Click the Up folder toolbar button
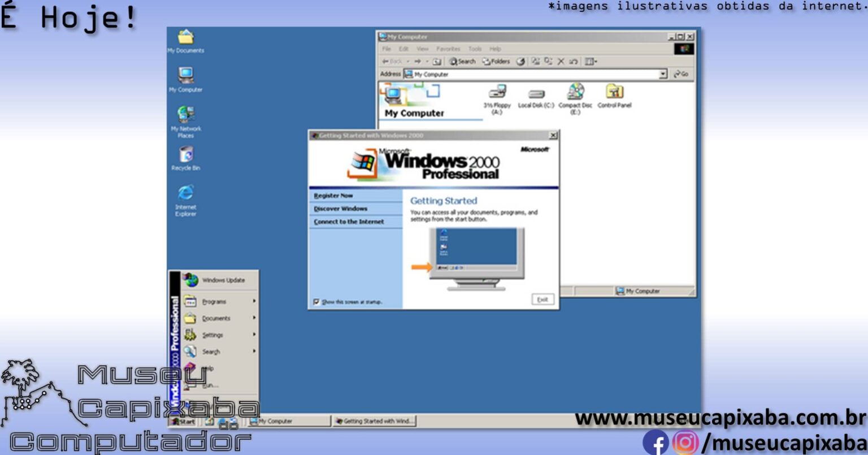This screenshot has width=868, height=455. point(437,62)
